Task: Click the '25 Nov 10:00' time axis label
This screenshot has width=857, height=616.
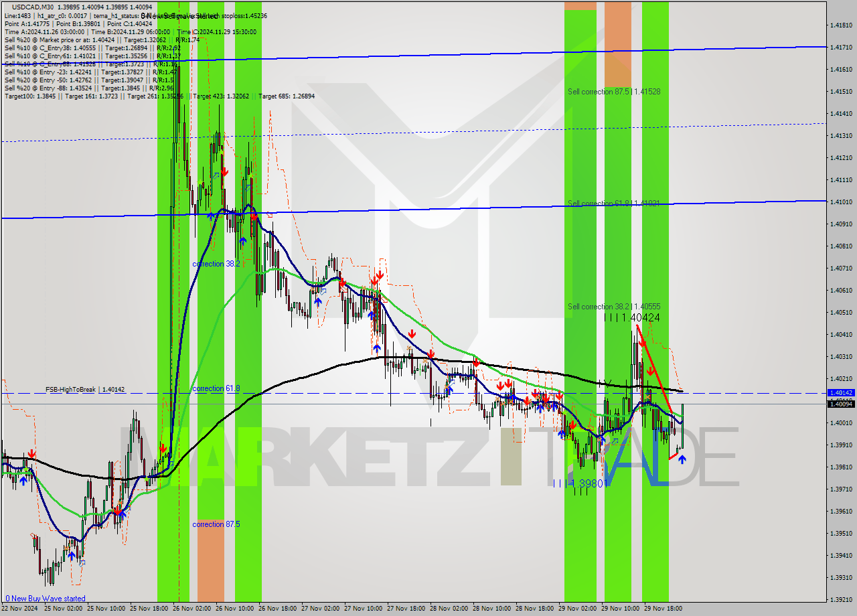Action: click(108, 609)
